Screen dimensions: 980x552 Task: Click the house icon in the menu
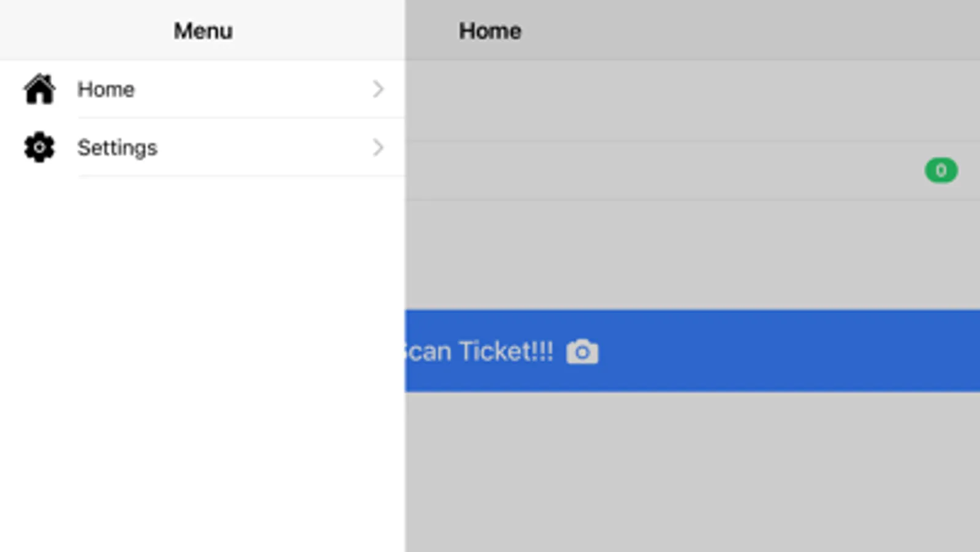pos(40,90)
